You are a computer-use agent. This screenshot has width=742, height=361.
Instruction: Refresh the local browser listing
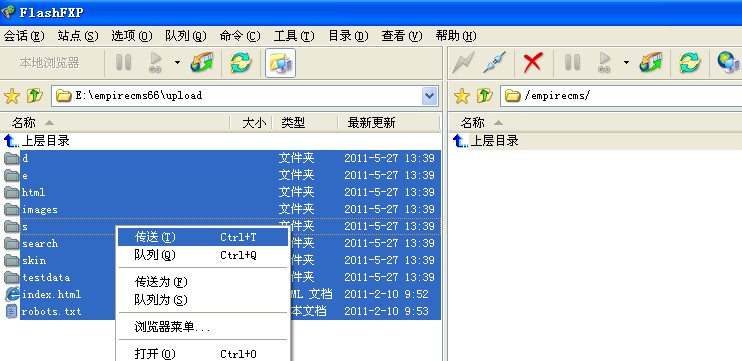241,62
